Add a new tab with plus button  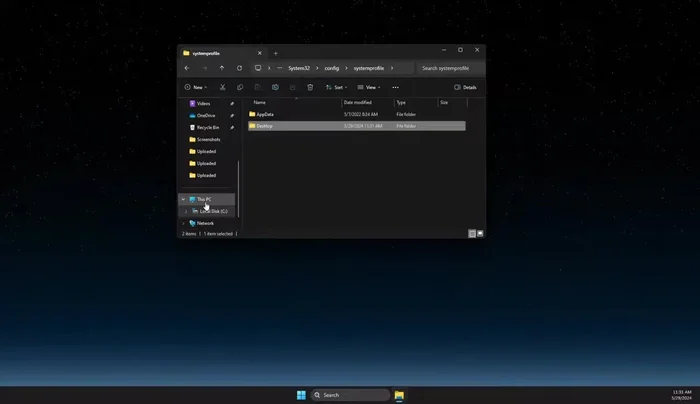[x=276, y=53]
